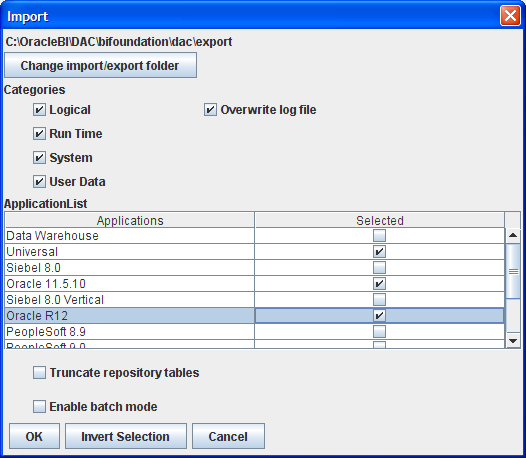
Task: Click the Applications column header
Action: tap(130, 220)
